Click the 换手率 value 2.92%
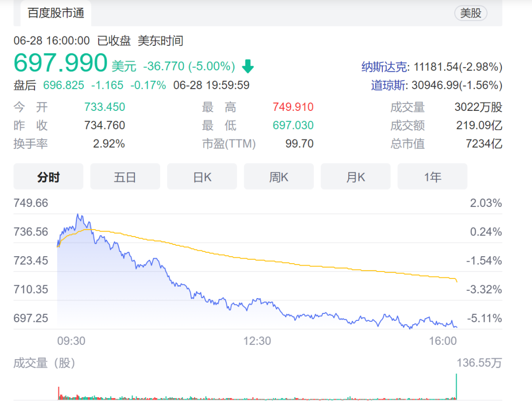The image size is (532, 409). (x=109, y=143)
